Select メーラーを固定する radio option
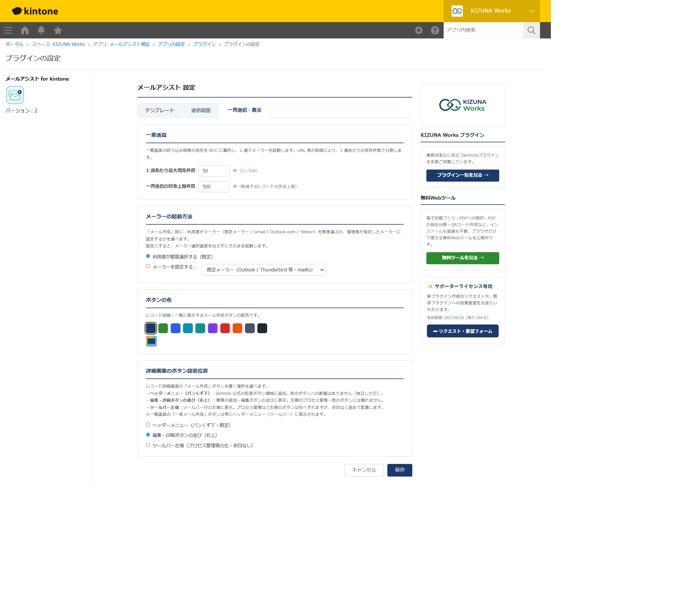 [148, 266]
